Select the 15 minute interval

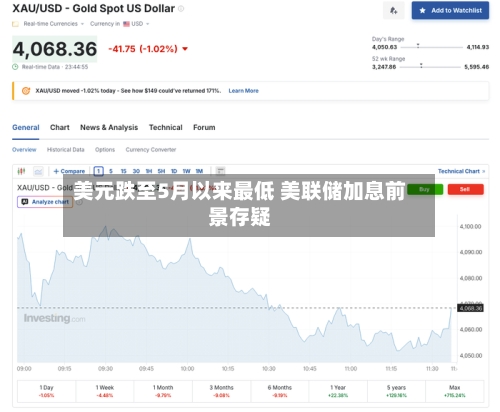point(123,171)
